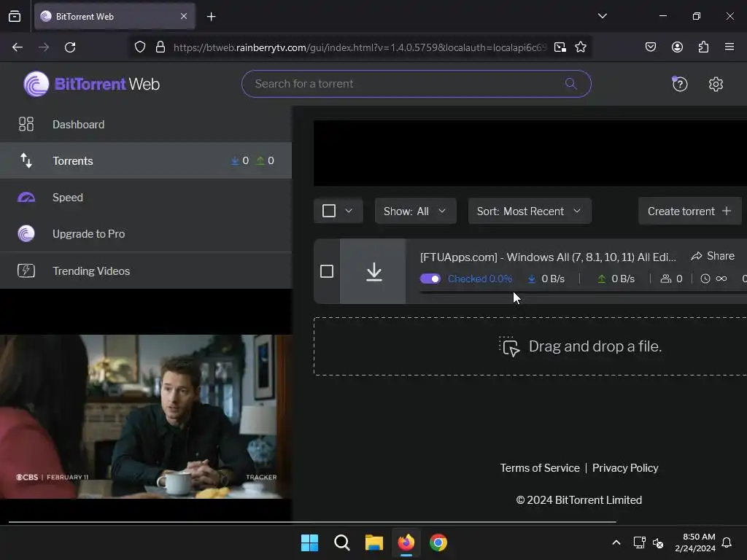Show hidden icons in system tray

point(616,542)
